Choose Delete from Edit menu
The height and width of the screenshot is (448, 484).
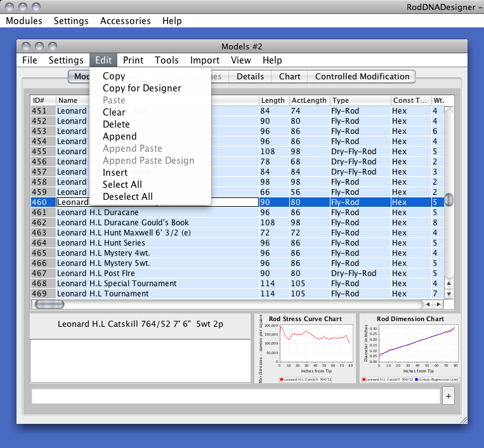[x=150, y=124]
